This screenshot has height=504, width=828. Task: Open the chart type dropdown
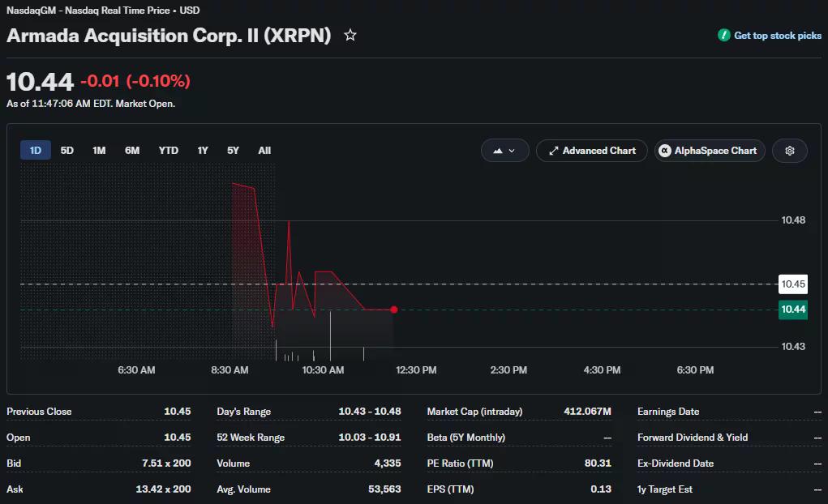pyautogui.click(x=504, y=151)
